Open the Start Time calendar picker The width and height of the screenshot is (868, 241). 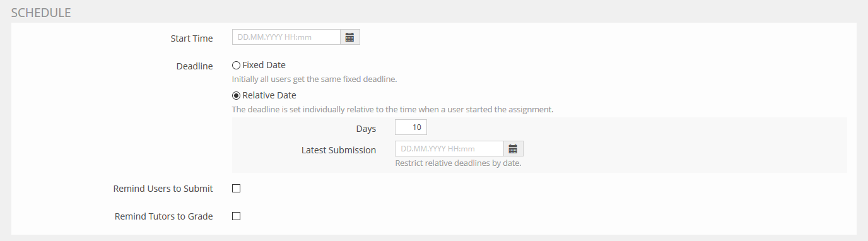pyautogui.click(x=350, y=37)
